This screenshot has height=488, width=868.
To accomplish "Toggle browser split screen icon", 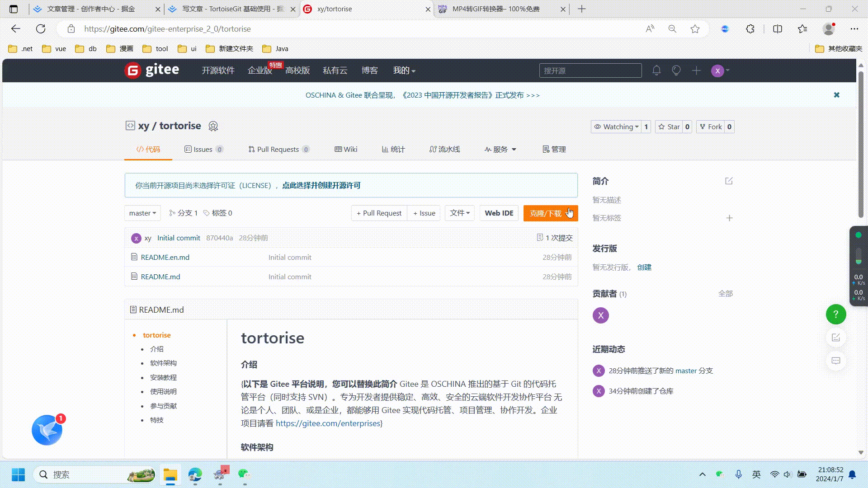I will click(x=778, y=29).
